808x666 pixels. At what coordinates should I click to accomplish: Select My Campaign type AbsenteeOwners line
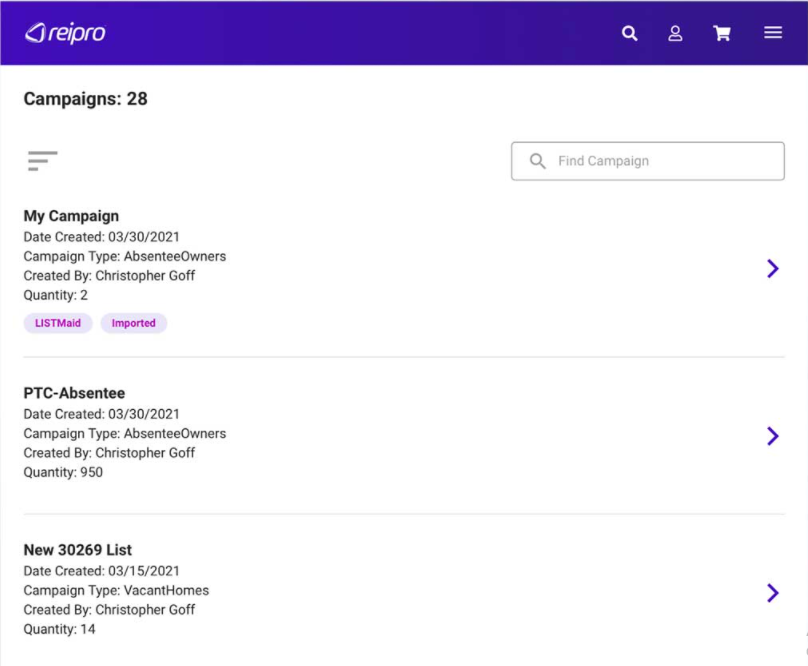[125, 256]
